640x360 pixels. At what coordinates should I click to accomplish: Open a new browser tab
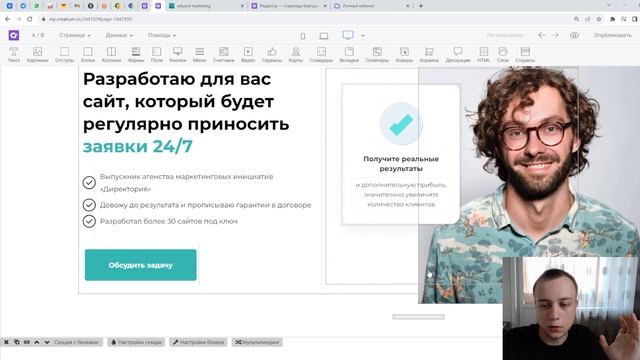click(x=421, y=6)
